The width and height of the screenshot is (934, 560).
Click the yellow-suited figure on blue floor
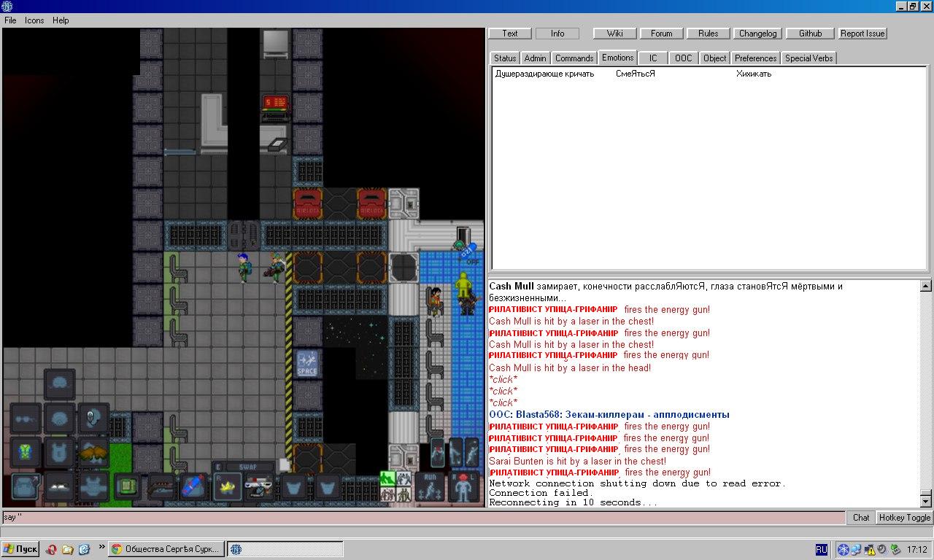click(463, 287)
